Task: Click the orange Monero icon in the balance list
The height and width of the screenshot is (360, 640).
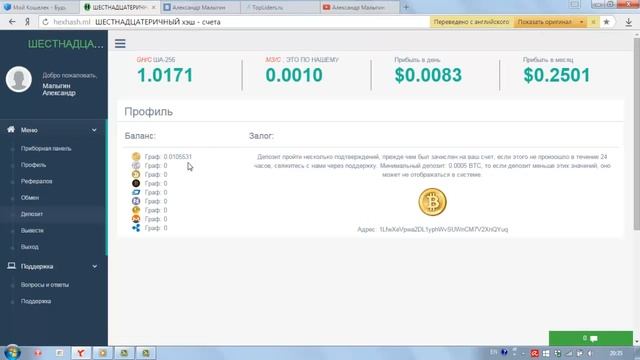Action: point(136,219)
